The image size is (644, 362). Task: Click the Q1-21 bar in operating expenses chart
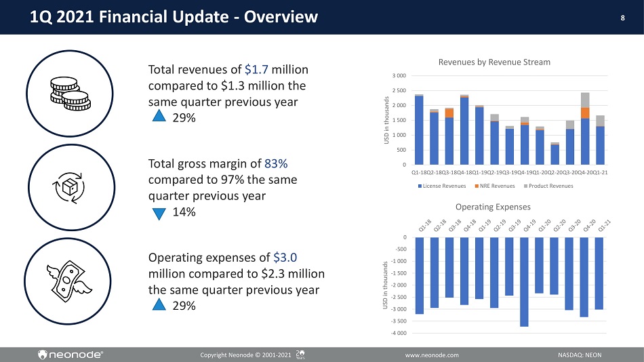(599, 273)
